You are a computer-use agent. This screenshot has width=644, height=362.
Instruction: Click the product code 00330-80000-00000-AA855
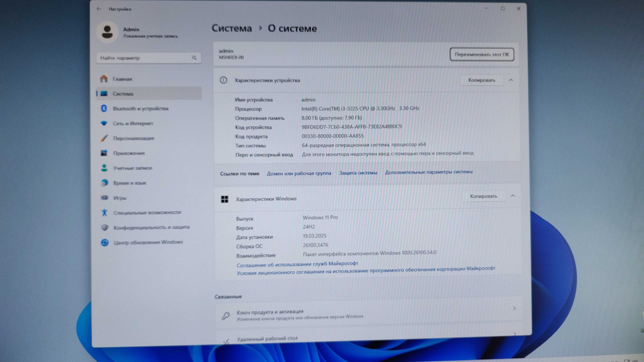click(332, 136)
